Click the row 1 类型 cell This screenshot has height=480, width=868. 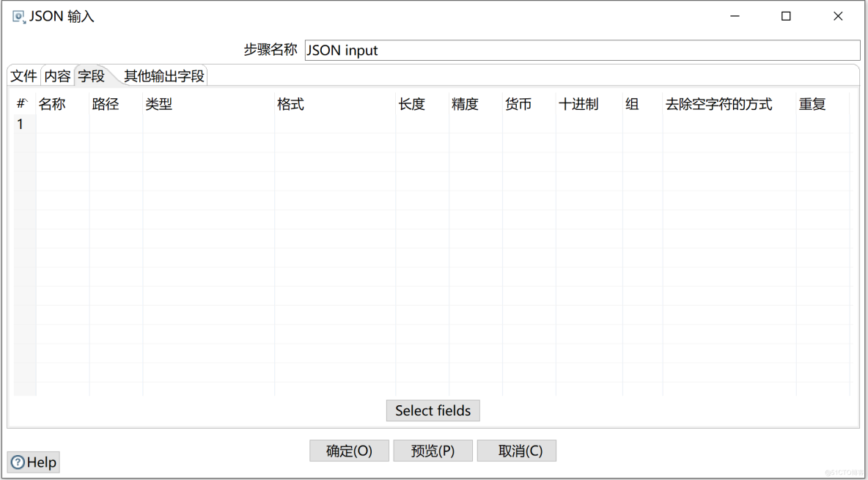pyautogui.click(x=208, y=125)
